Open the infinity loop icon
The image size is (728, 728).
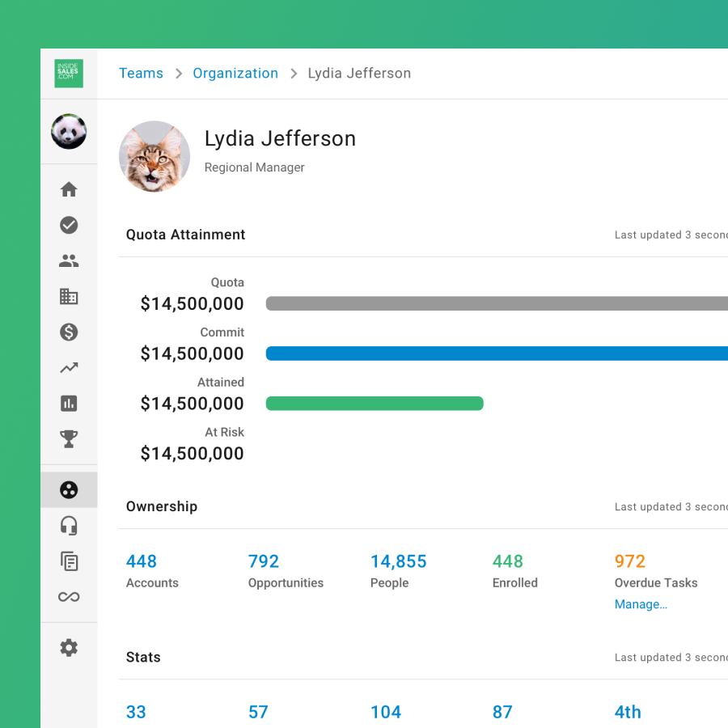coord(69,597)
